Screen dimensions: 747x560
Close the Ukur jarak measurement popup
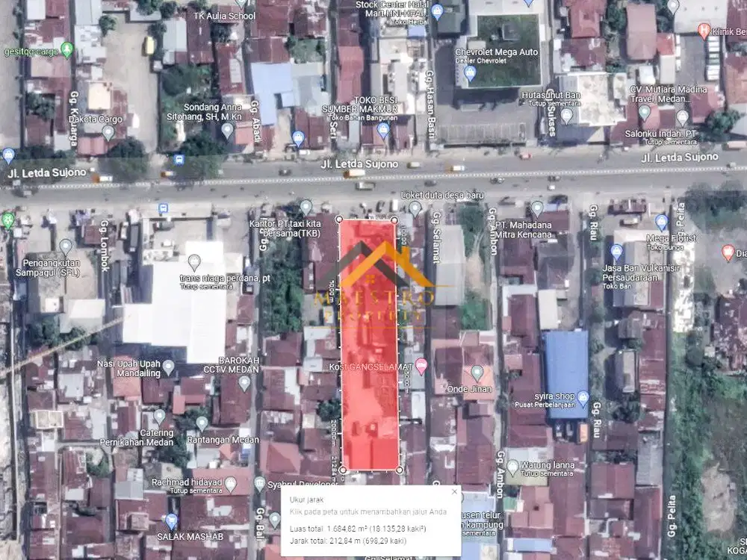coord(453,491)
